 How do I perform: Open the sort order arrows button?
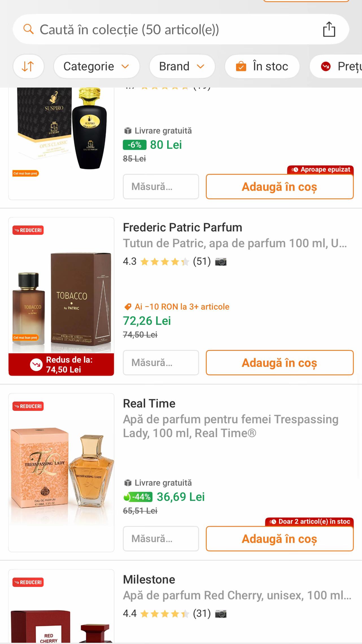tap(28, 67)
